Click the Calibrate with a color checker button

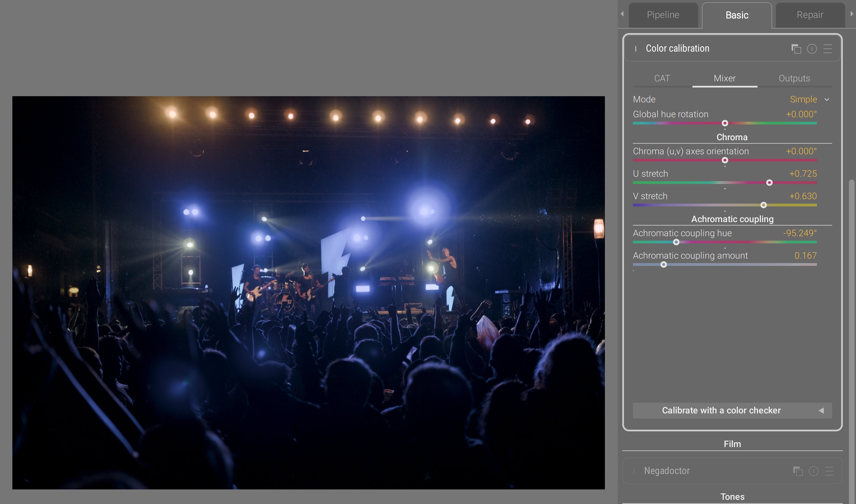721,411
